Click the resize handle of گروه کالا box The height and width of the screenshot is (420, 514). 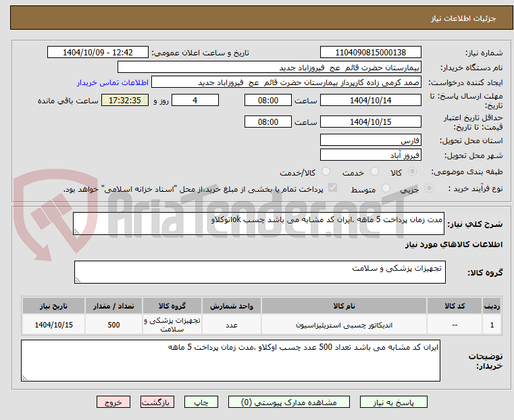tap(78, 280)
